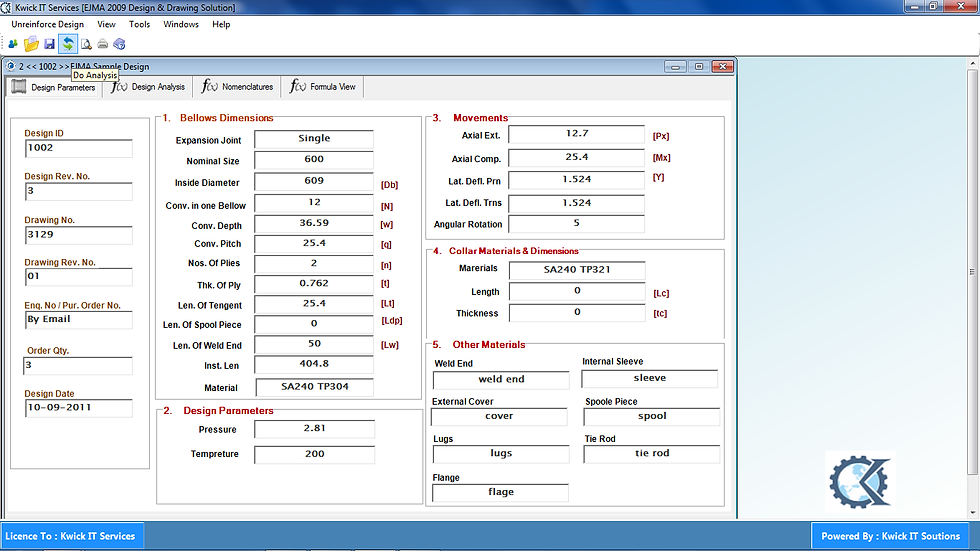Click the Internal Sleeve material field
This screenshot has height=551, width=980.
click(x=649, y=379)
